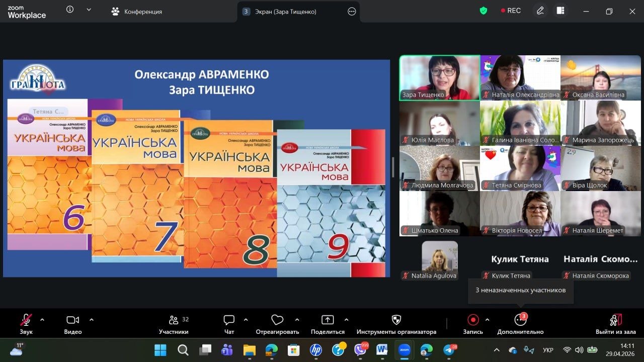644x362 pixels.
Task: Open the meeting information icon
Action: (x=70, y=10)
